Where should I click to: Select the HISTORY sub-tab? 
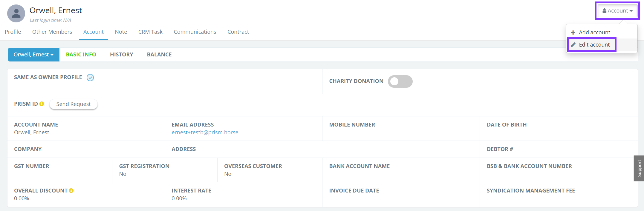click(121, 55)
